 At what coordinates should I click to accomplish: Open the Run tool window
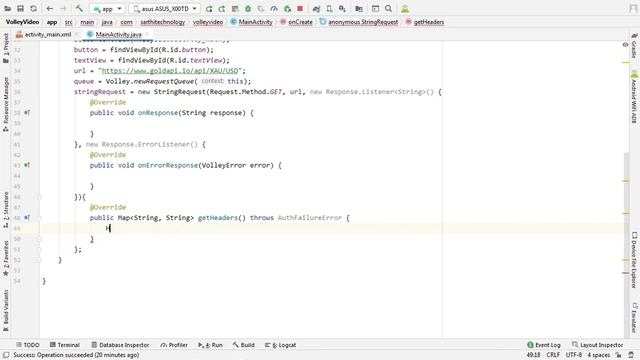coord(210,345)
